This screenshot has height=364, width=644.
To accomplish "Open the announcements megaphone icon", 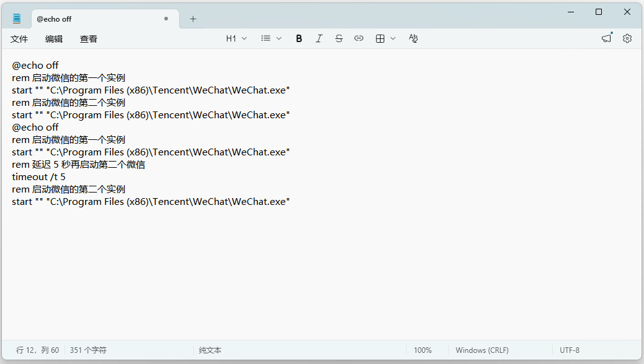I will [x=607, y=38].
